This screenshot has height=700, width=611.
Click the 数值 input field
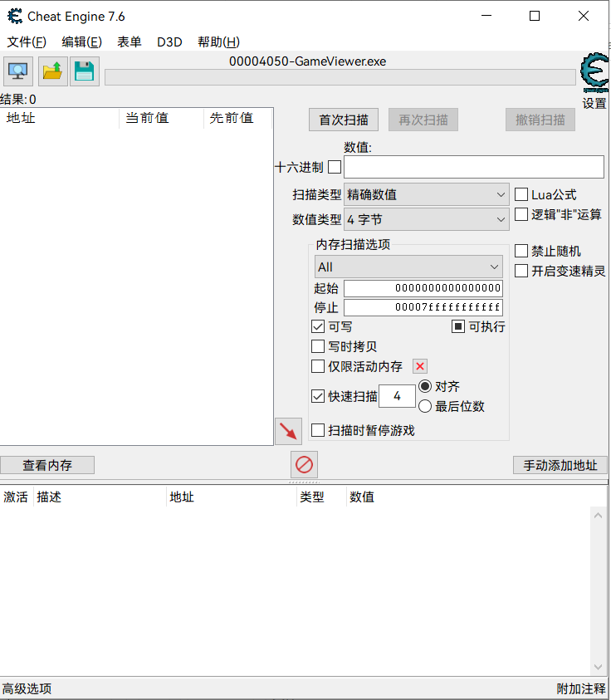pos(474,167)
